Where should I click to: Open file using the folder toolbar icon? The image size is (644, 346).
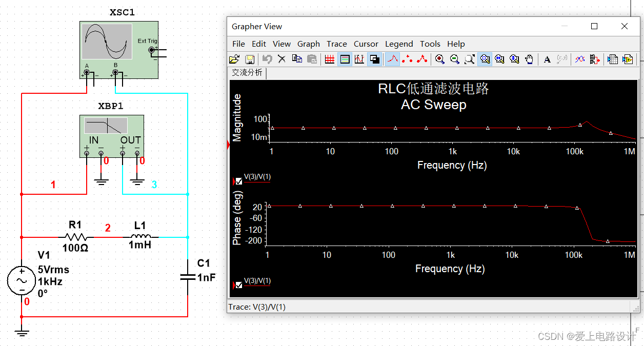234,59
